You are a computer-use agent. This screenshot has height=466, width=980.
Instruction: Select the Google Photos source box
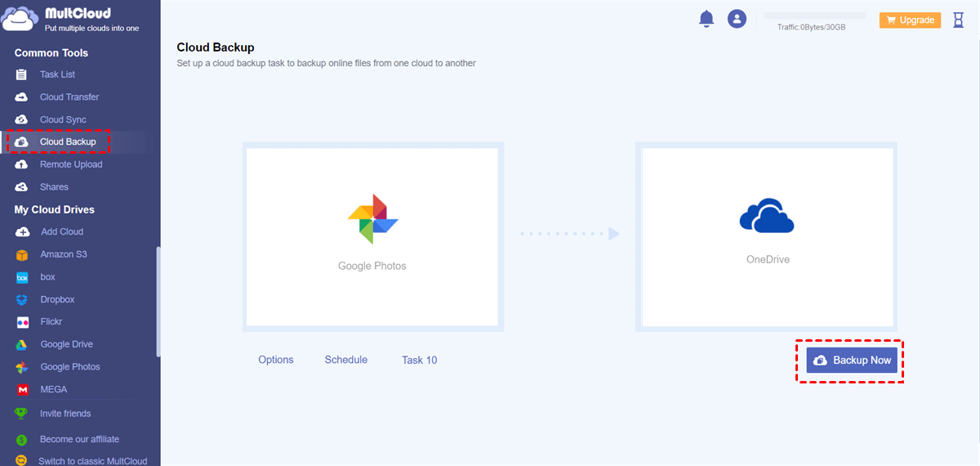[372, 236]
